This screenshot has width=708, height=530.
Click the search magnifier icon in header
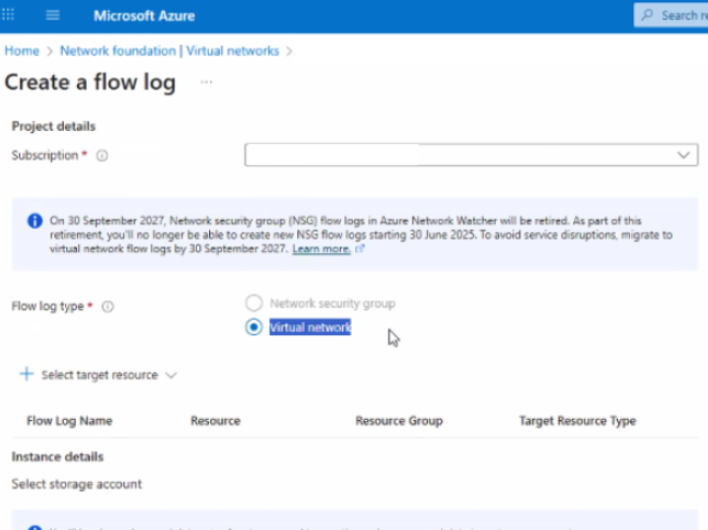click(x=648, y=16)
